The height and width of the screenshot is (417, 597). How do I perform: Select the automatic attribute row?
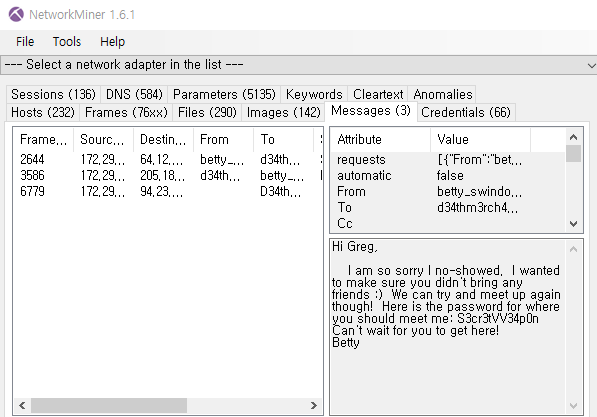click(448, 175)
